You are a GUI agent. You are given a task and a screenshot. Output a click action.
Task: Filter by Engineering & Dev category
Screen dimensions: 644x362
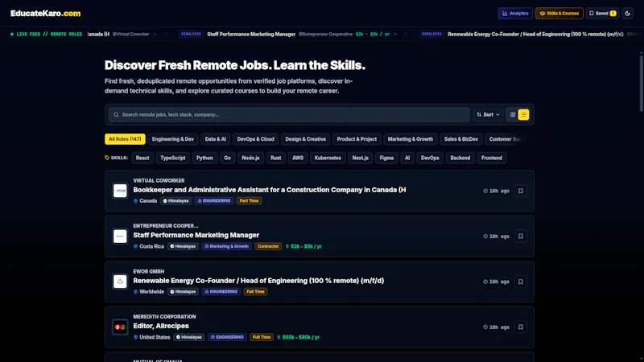coord(173,139)
